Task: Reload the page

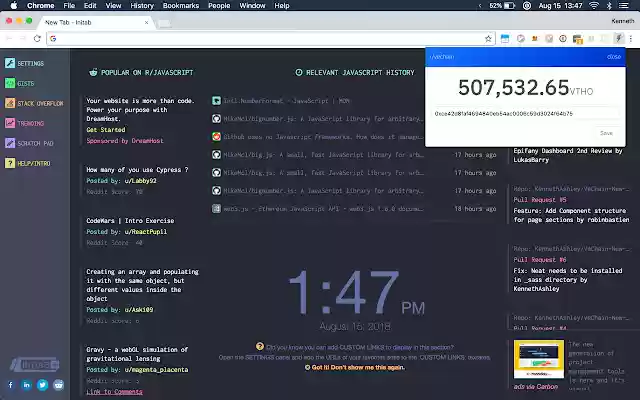Action: [x=37, y=39]
